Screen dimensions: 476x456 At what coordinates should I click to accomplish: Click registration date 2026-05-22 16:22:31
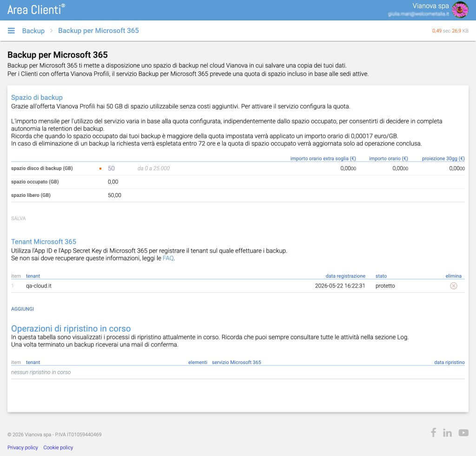[x=340, y=286]
